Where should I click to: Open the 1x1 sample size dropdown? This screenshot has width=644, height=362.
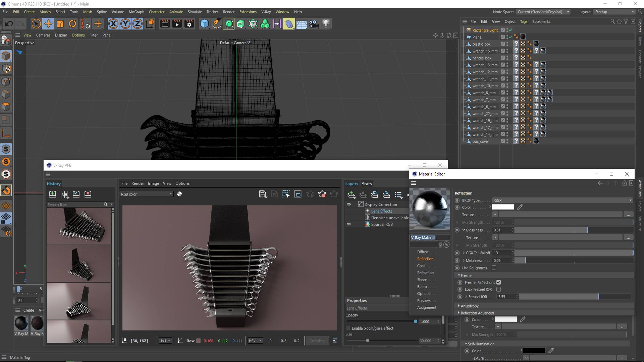(165, 341)
